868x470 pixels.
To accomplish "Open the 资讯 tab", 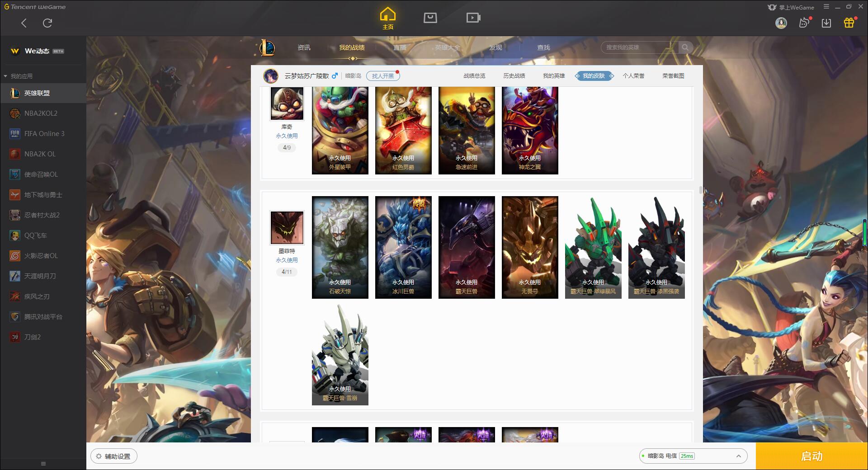I will (x=304, y=47).
